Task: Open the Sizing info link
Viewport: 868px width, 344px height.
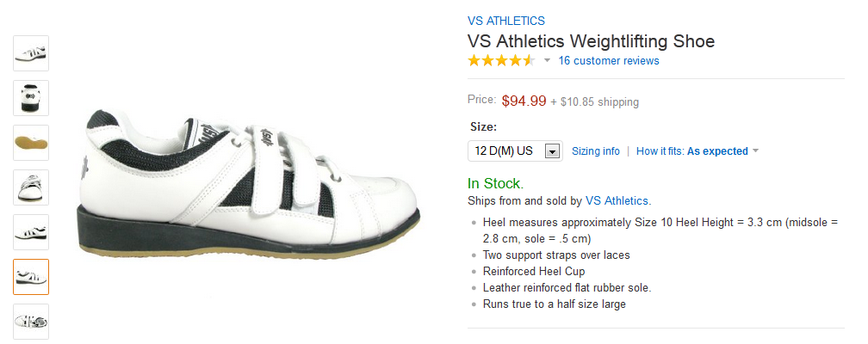Action: pyautogui.click(x=596, y=151)
